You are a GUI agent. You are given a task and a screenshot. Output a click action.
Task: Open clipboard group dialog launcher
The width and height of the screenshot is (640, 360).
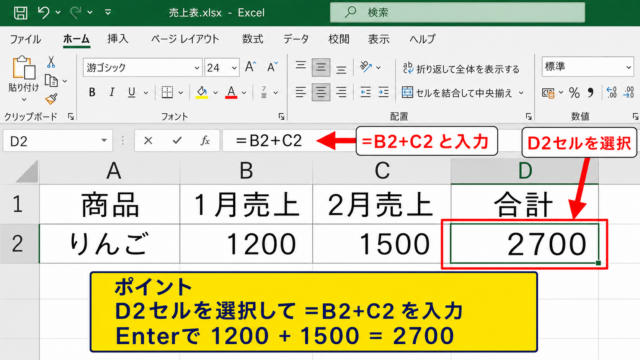71,117
